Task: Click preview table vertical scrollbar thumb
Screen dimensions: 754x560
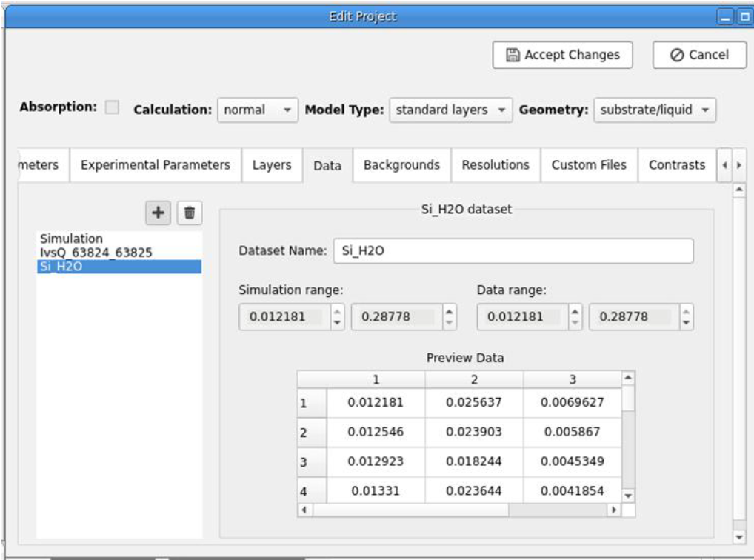Action: pyautogui.click(x=628, y=398)
